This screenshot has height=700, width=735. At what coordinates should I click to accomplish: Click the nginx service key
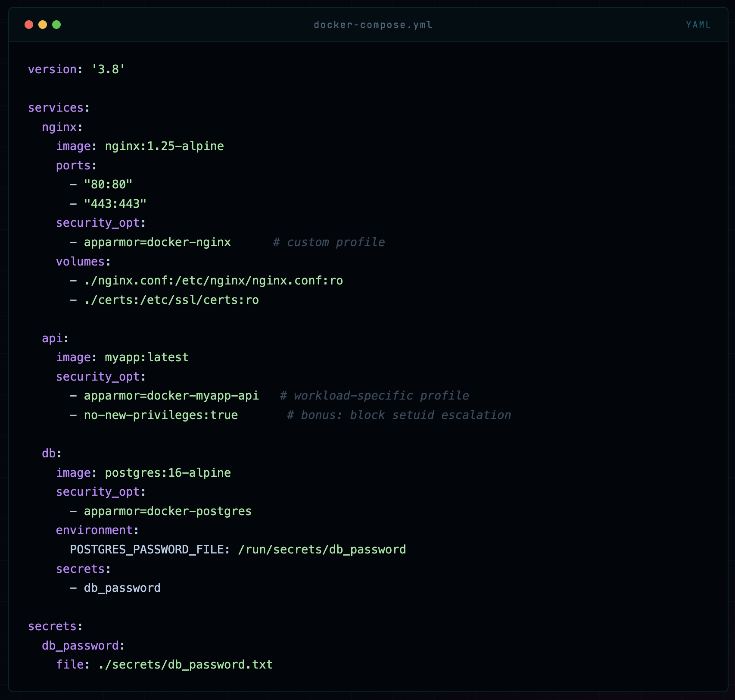point(59,127)
